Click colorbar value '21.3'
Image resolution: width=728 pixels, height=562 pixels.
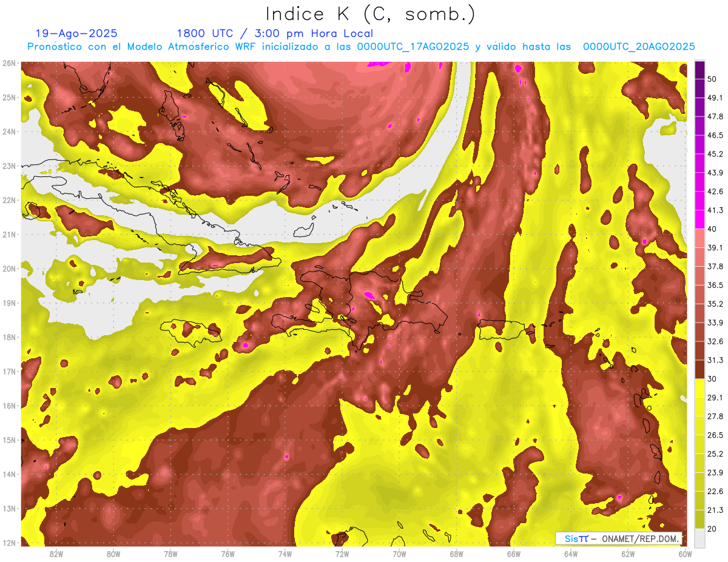pos(715,510)
